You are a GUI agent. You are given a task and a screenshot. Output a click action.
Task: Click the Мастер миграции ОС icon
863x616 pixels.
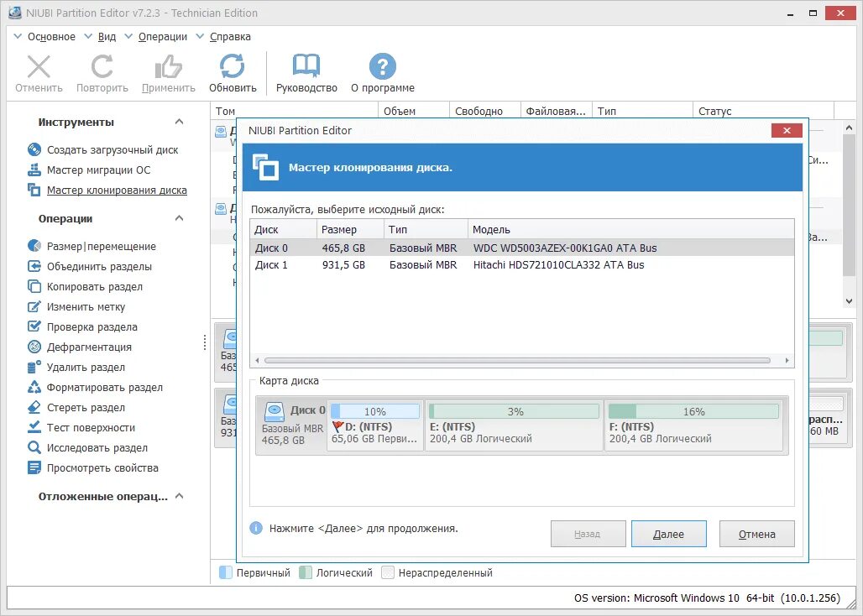tap(34, 170)
